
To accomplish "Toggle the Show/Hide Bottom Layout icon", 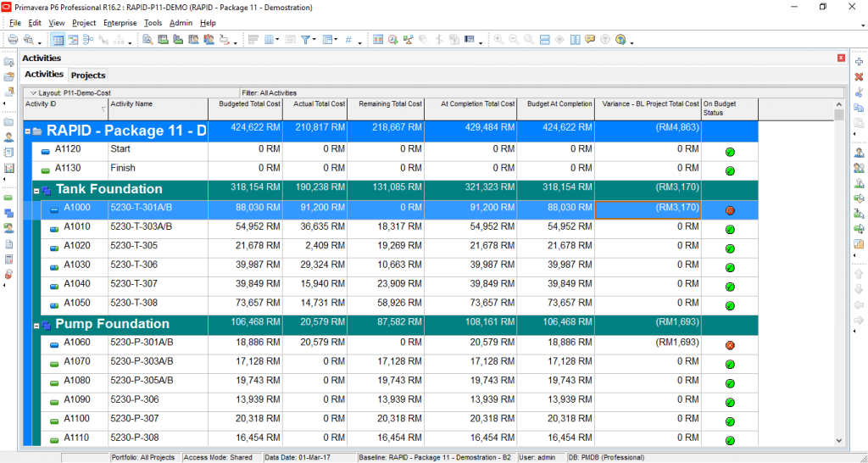I will pyautogui.click(x=544, y=39).
